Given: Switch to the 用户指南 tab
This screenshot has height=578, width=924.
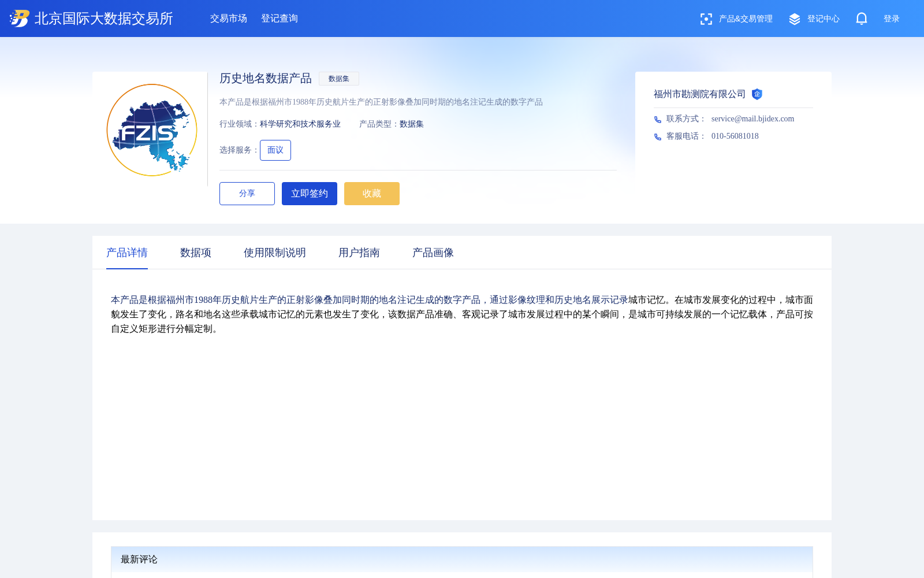Looking at the screenshot, I should (359, 253).
